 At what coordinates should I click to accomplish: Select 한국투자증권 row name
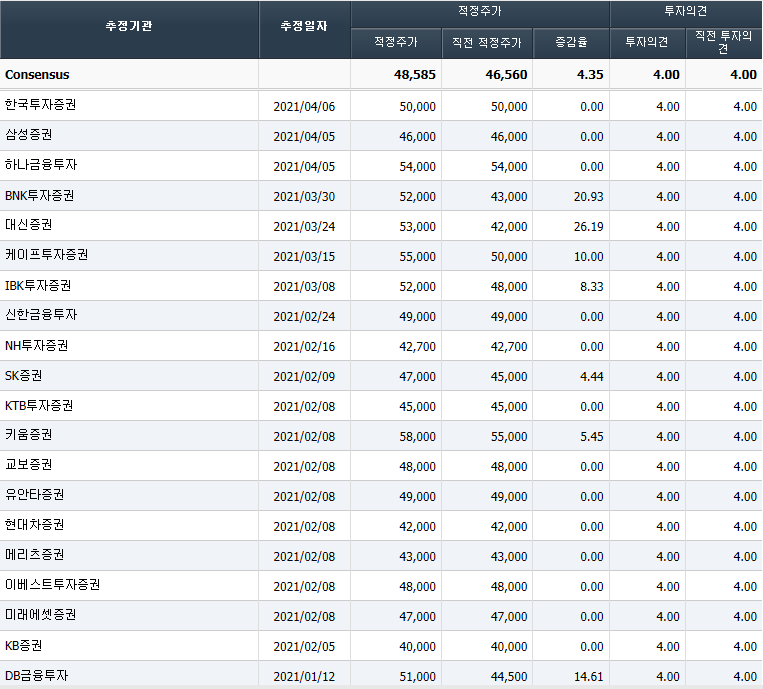(40, 105)
